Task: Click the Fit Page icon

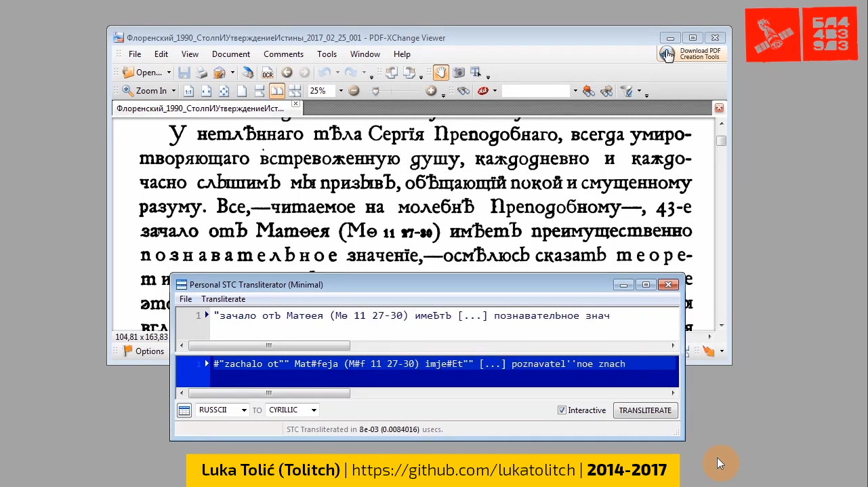Action: pyautogui.click(x=224, y=91)
